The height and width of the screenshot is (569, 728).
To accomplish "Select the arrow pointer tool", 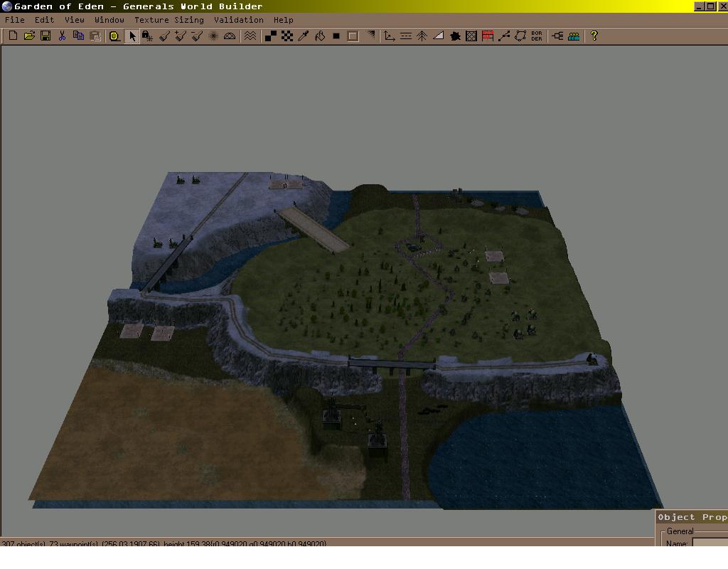I will (132, 36).
